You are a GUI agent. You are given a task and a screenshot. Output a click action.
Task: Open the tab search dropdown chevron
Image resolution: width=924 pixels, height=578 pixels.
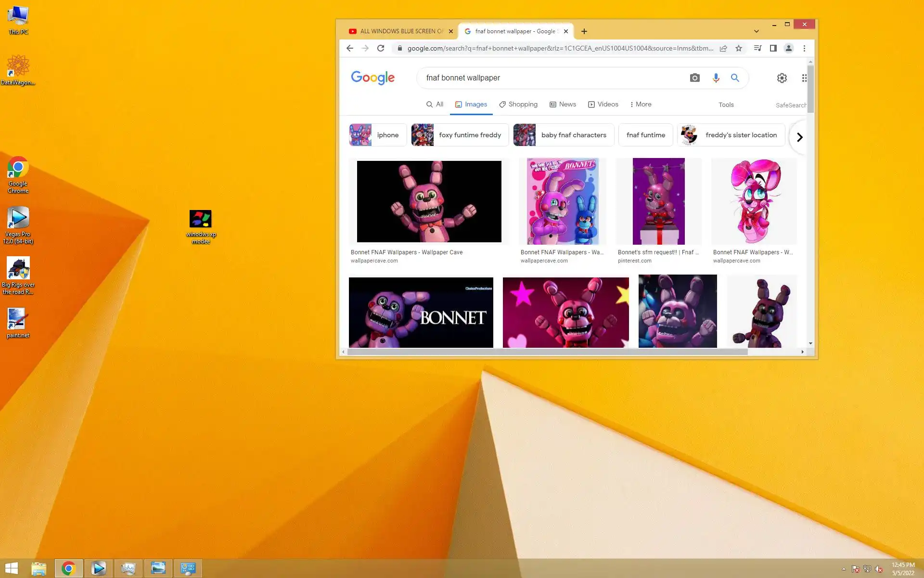coord(756,31)
